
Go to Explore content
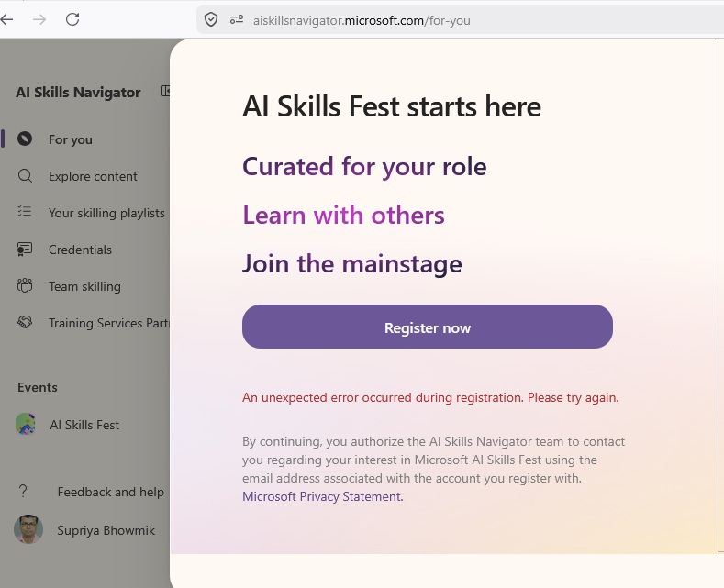pyautogui.click(x=93, y=176)
